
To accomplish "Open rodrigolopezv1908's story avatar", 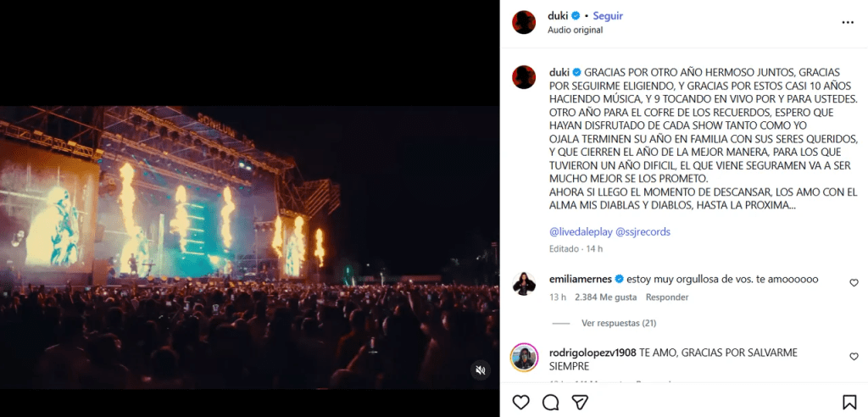I will [x=524, y=358].
